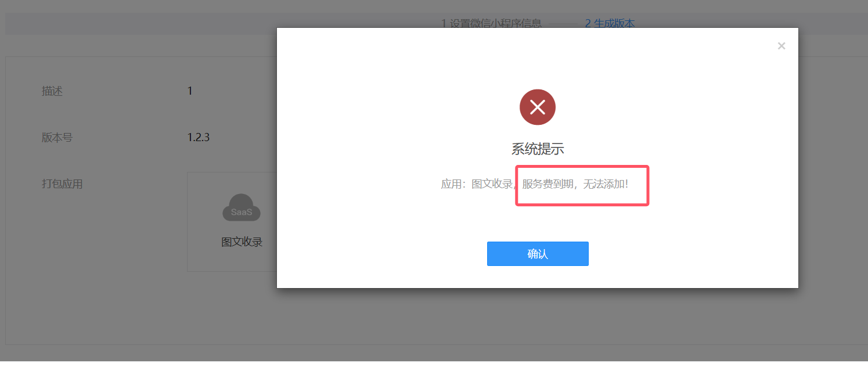Click the 打包应用 field label
The width and height of the screenshot is (868, 374).
(x=62, y=184)
